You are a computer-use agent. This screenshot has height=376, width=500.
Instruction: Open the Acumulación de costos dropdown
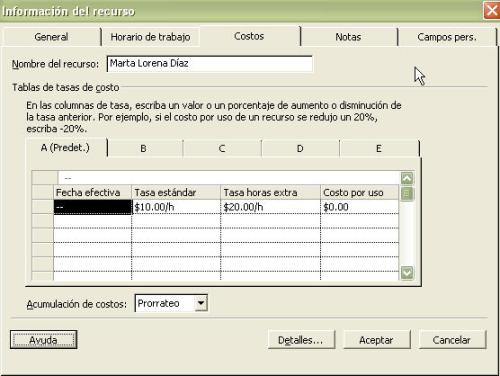201,303
